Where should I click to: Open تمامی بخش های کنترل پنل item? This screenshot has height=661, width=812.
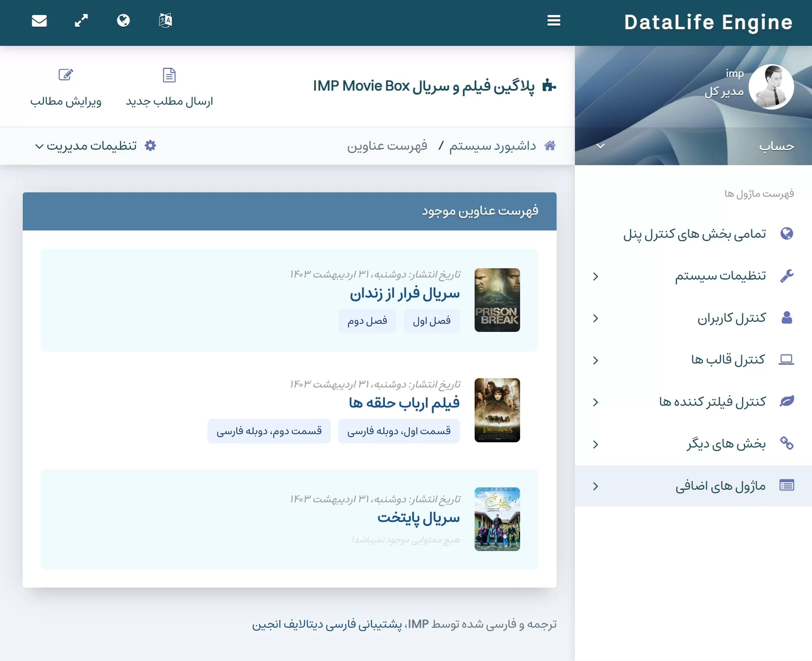[x=695, y=234]
